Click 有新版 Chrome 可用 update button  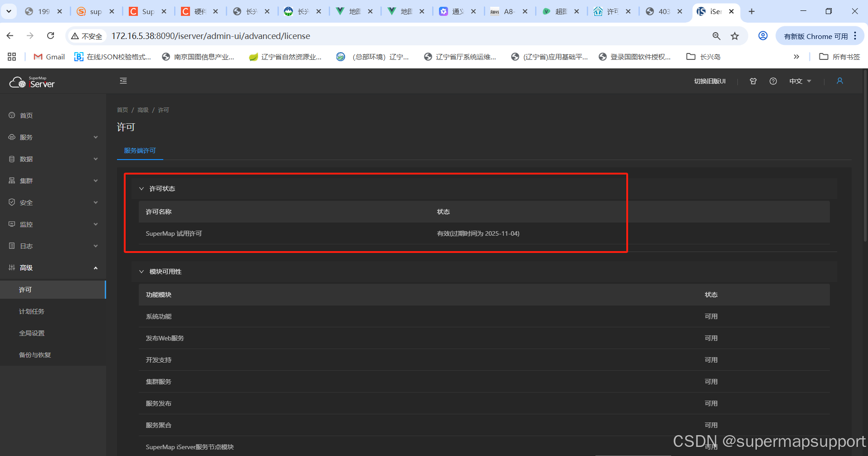click(x=816, y=36)
